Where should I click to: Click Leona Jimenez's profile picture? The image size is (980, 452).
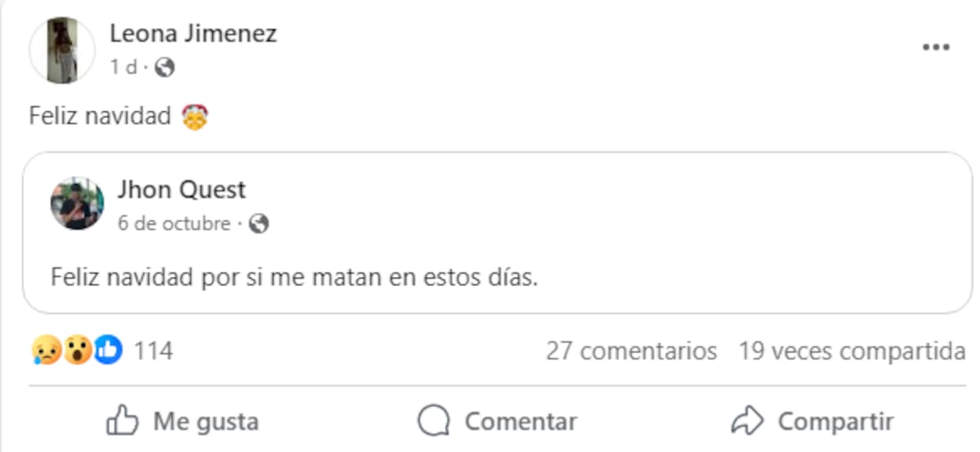[62, 51]
